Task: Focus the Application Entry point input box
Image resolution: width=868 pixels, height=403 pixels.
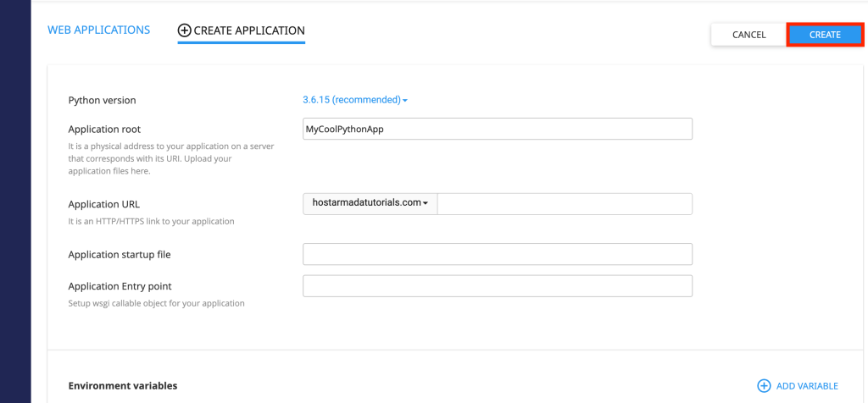Action: pos(498,286)
